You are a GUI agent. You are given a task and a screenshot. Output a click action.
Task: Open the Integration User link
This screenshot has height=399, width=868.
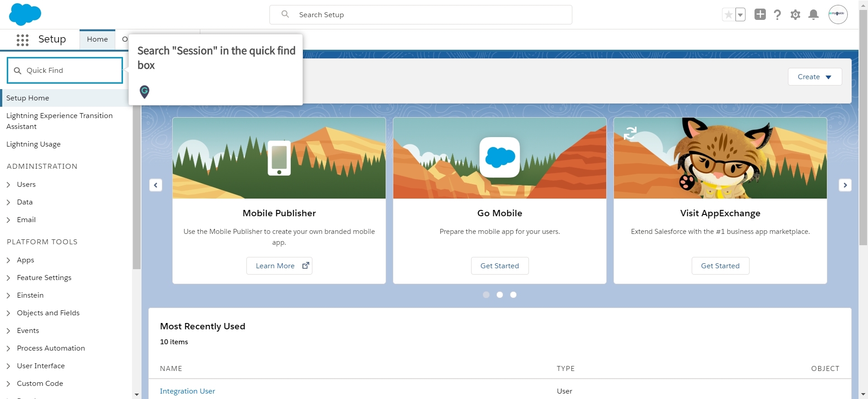(x=187, y=391)
